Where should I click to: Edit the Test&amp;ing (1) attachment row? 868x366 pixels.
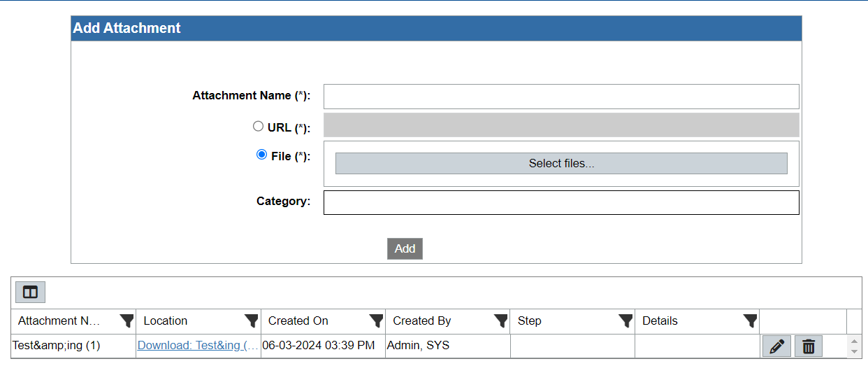point(776,346)
